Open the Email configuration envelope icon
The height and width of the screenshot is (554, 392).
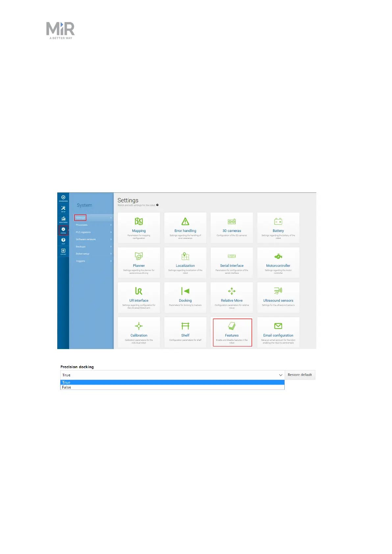pos(278,326)
